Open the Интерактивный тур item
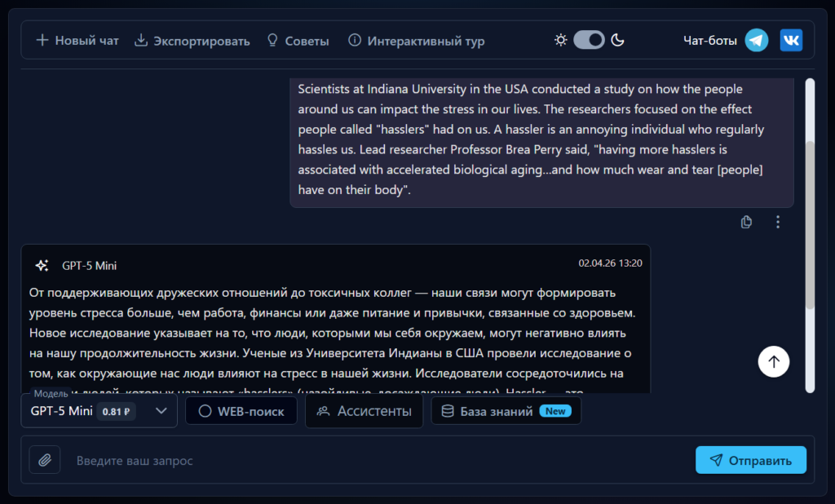 point(417,41)
